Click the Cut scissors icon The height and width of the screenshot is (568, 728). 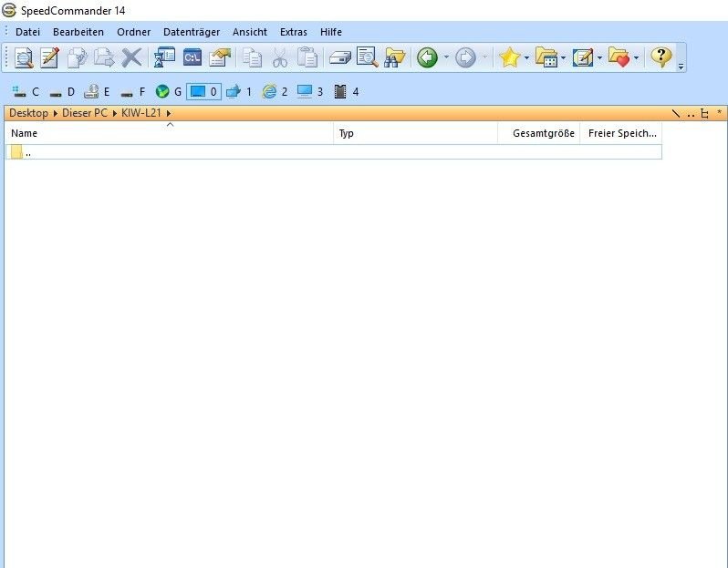[x=279, y=58]
